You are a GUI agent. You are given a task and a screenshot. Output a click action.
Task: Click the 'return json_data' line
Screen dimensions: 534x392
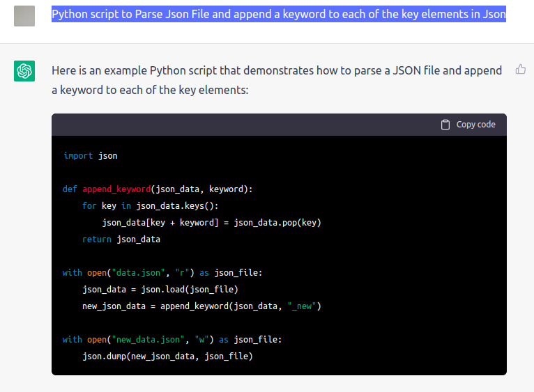121,240
